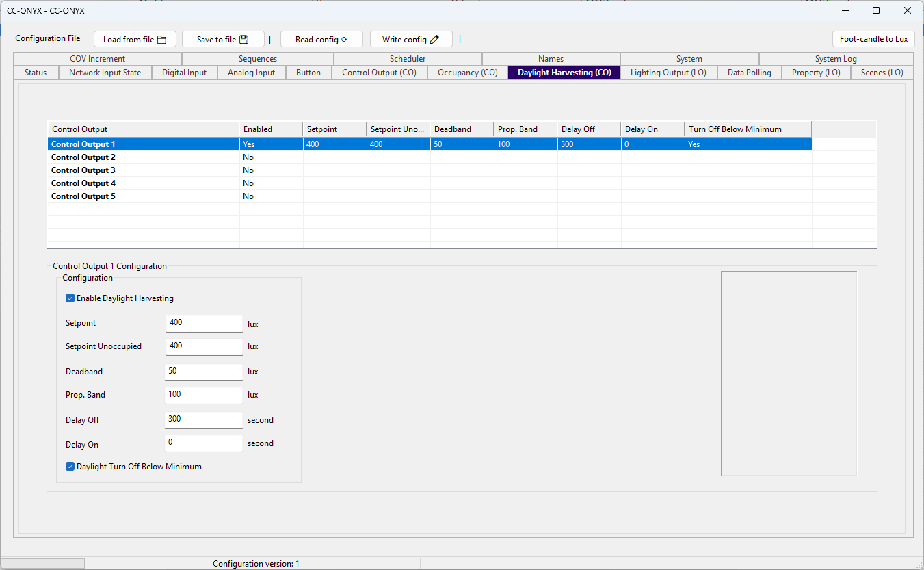Go to the Lighting Output (LO) tab
The width and height of the screenshot is (924, 570).
pyautogui.click(x=668, y=73)
